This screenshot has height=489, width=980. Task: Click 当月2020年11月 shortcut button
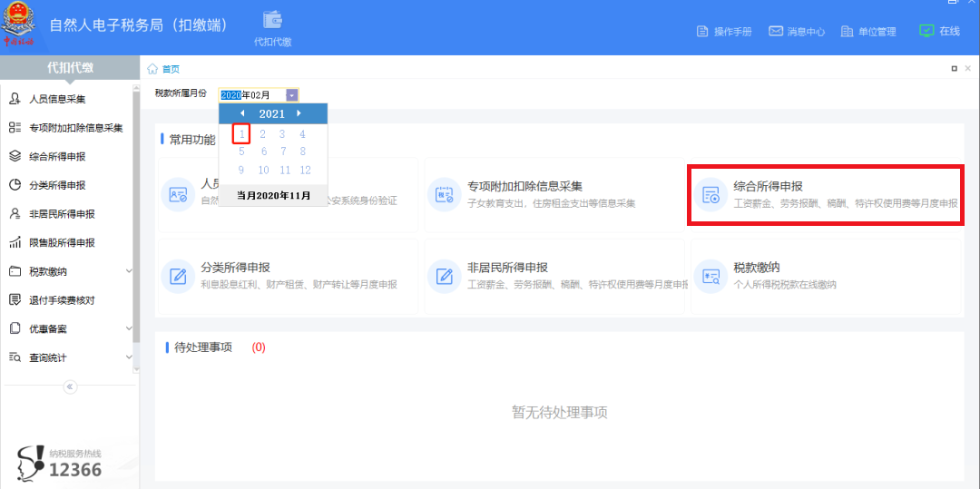click(273, 195)
